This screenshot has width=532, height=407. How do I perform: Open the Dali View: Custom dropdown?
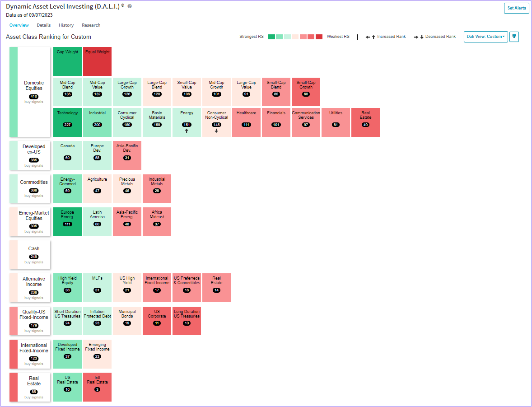point(485,37)
